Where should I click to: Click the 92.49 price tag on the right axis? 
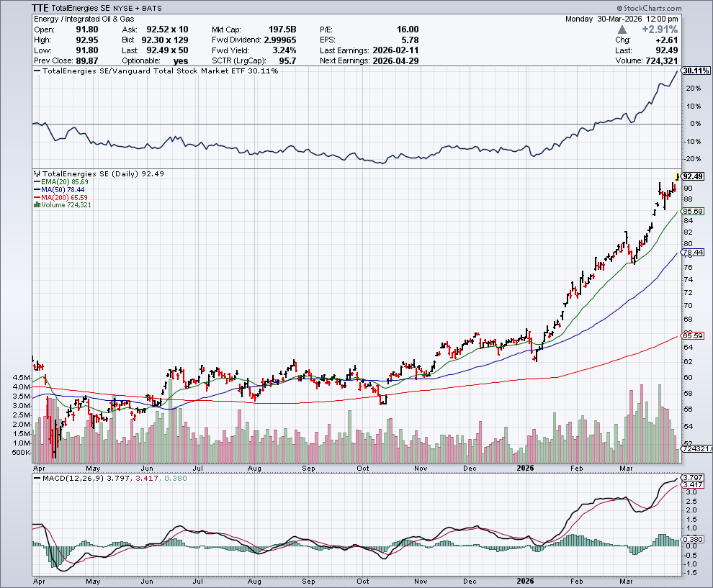click(693, 176)
